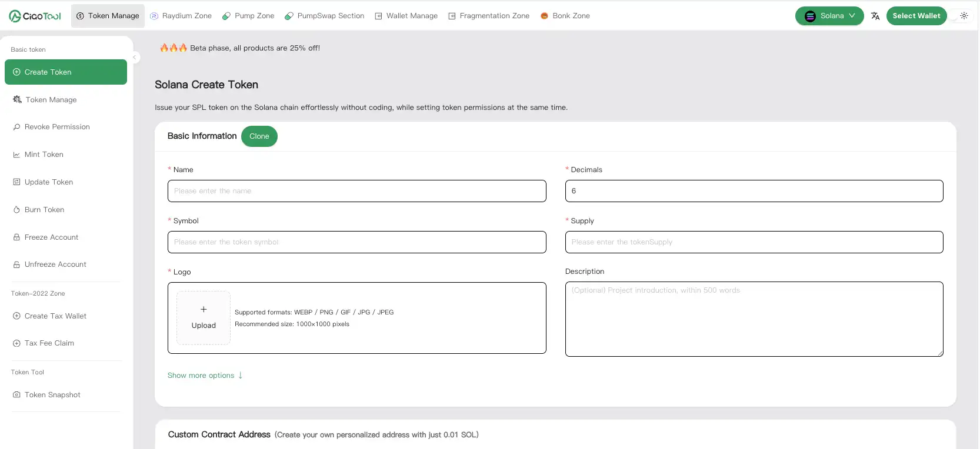Click the language translation icon
This screenshot has width=980, height=449.
click(875, 16)
